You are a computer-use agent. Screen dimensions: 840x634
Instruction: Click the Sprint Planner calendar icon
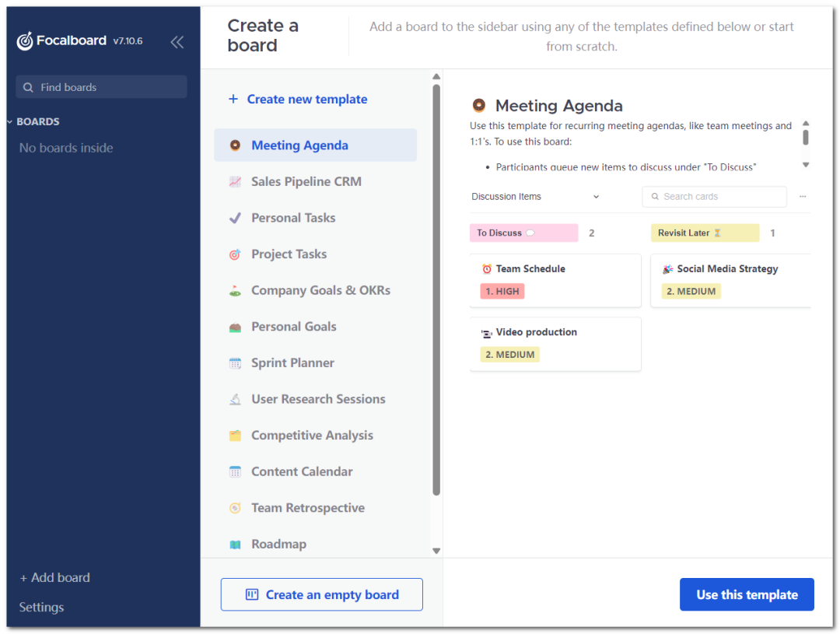[235, 363]
